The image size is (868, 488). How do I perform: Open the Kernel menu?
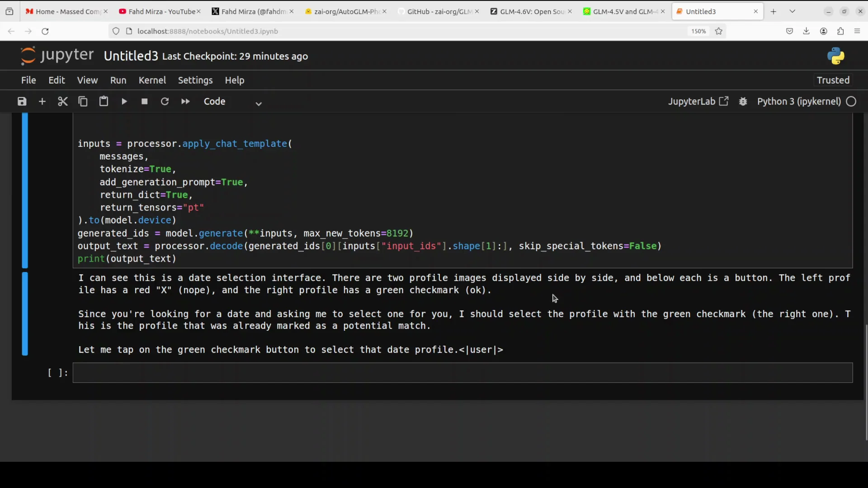(x=152, y=80)
